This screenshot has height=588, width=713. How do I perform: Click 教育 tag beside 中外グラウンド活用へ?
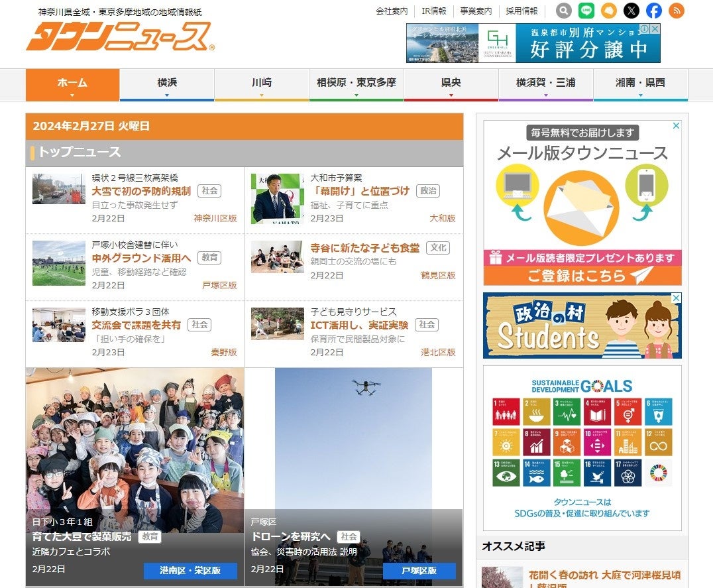tap(209, 258)
